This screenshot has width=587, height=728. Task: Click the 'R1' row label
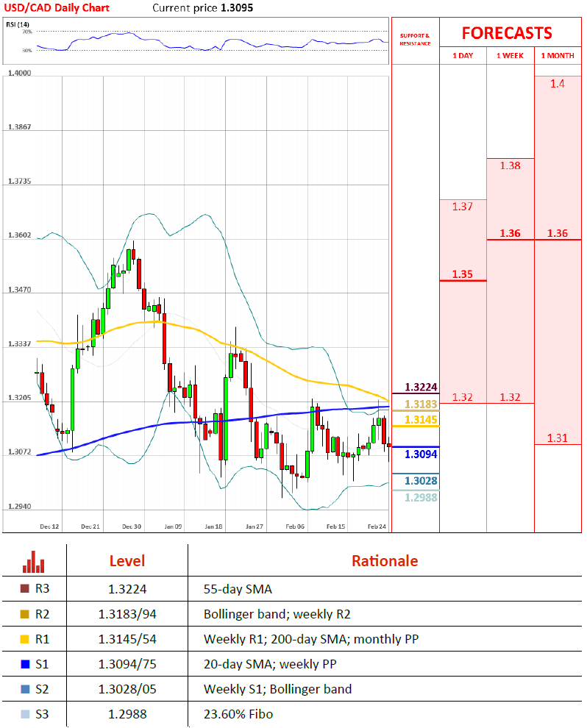point(42,639)
